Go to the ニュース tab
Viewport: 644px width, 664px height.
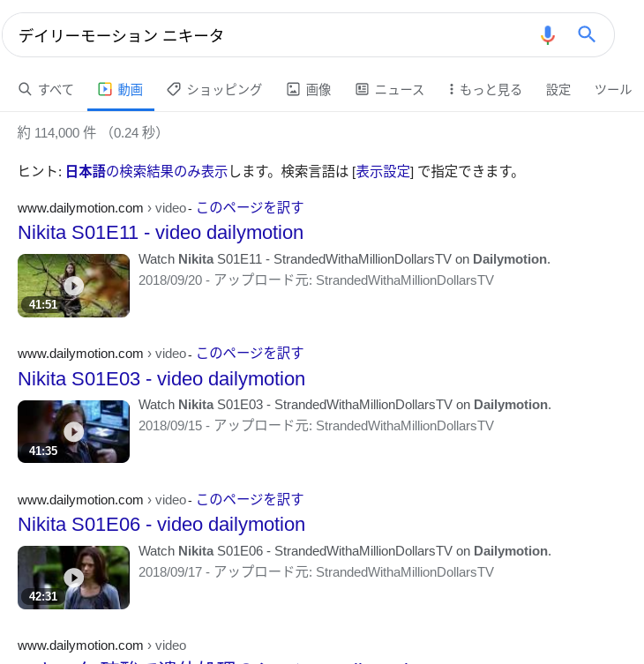(390, 89)
